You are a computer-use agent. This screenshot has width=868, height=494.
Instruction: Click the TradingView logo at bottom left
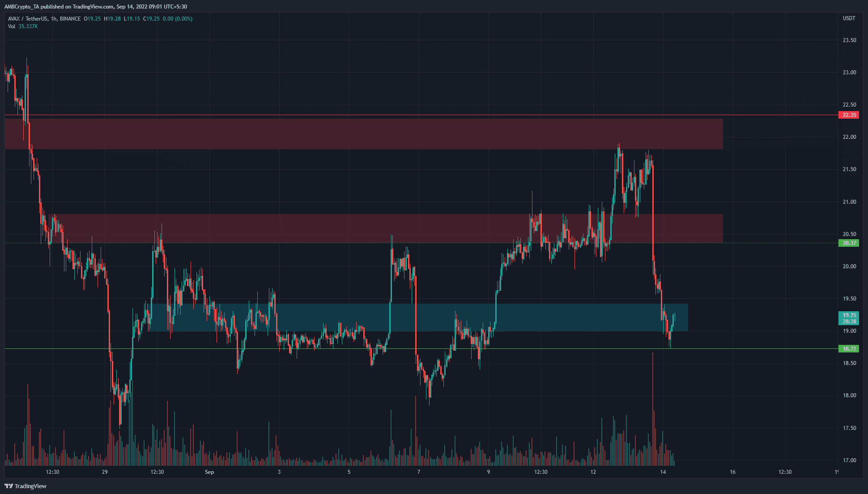click(x=26, y=486)
